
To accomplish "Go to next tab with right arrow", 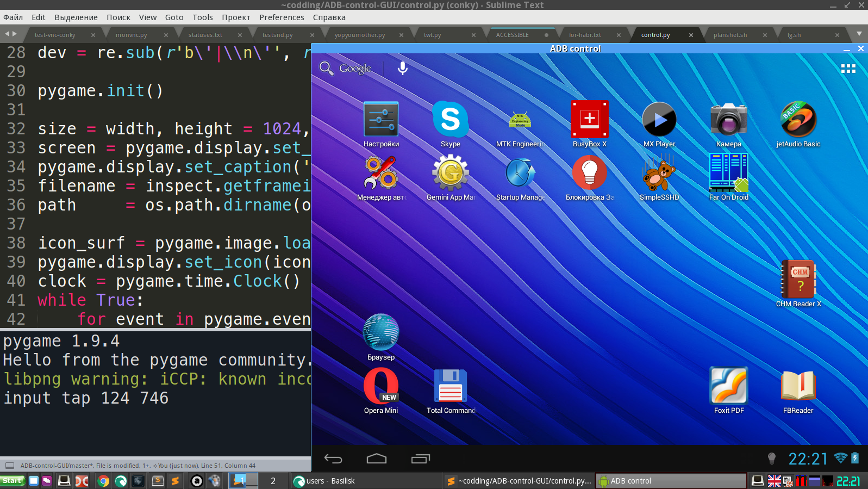I will [15, 34].
